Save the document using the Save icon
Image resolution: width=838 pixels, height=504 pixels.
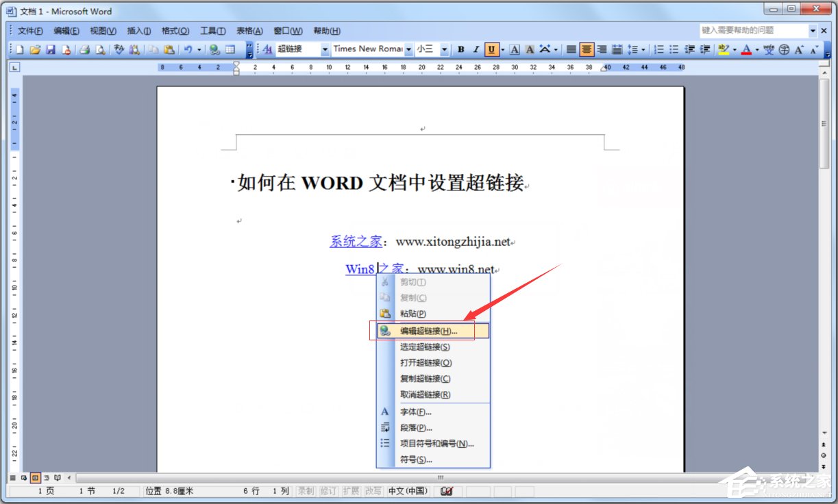click(x=49, y=49)
